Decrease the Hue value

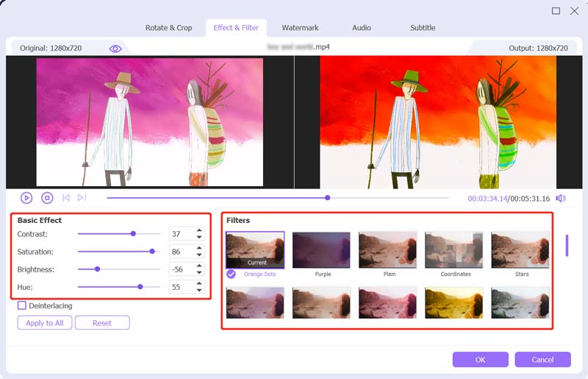199,290
